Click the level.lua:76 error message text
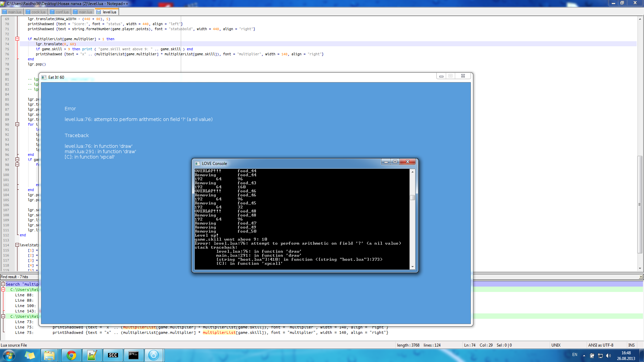The height and width of the screenshot is (362, 644). pyautogui.click(x=139, y=119)
